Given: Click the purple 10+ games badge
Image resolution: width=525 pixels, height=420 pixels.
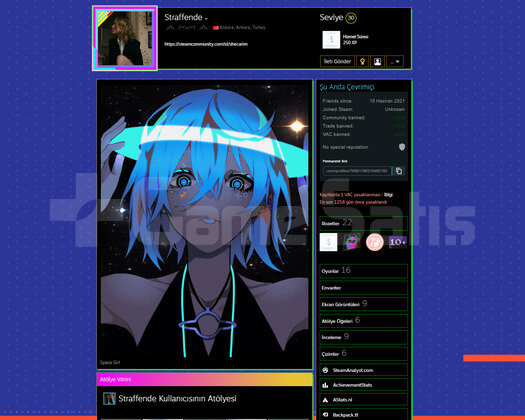Looking at the screenshot, I should click(398, 242).
